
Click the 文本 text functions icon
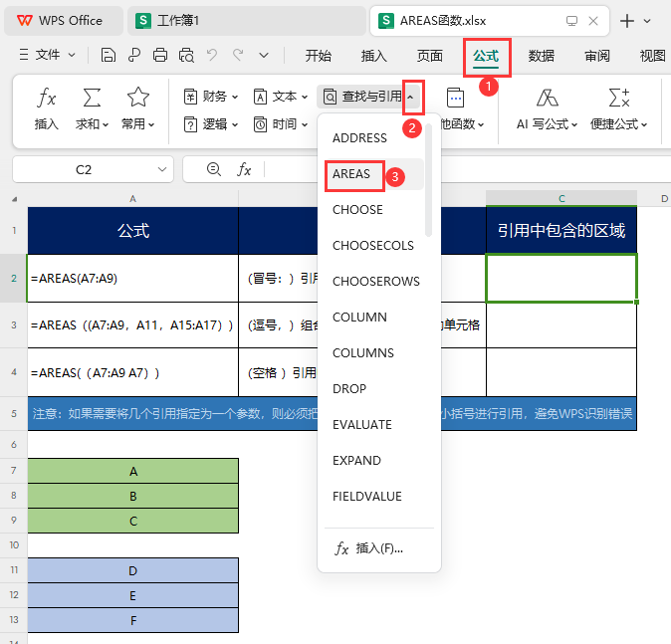tap(260, 97)
